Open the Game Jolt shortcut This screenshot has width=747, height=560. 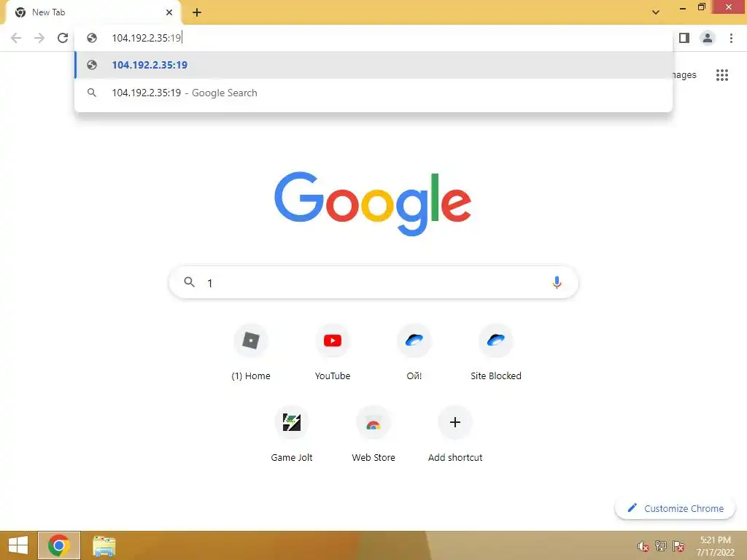[x=292, y=433]
